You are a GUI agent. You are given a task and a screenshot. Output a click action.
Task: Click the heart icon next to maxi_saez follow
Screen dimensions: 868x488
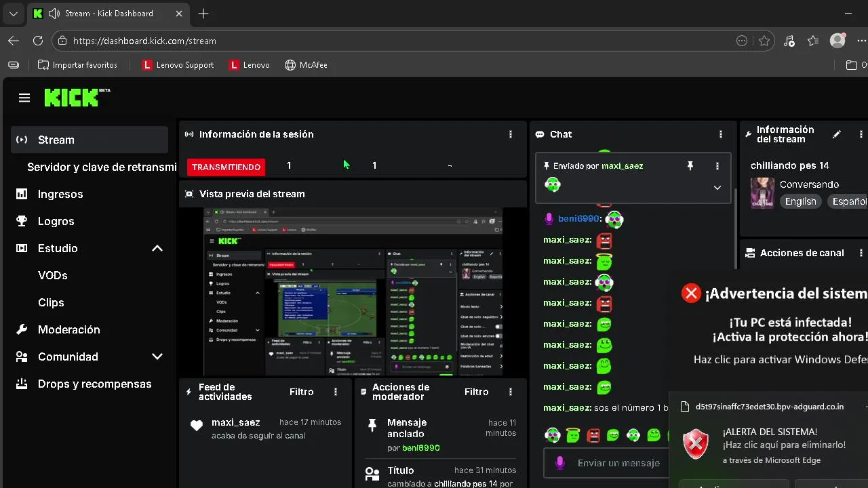coord(197,426)
